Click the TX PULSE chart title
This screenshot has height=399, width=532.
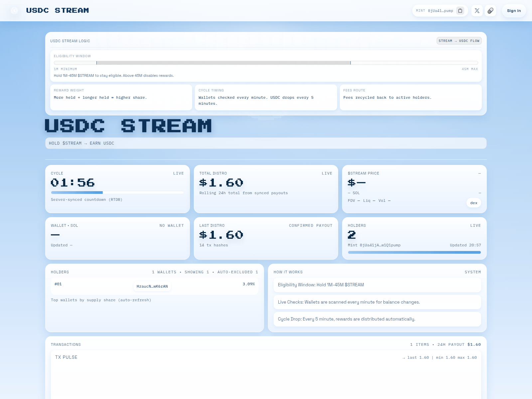pos(66,357)
